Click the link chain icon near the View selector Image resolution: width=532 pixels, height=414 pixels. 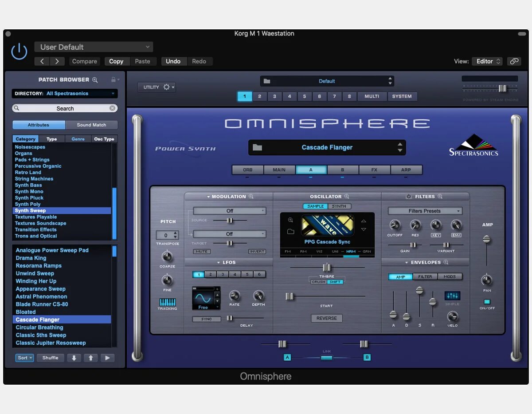(x=514, y=61)
